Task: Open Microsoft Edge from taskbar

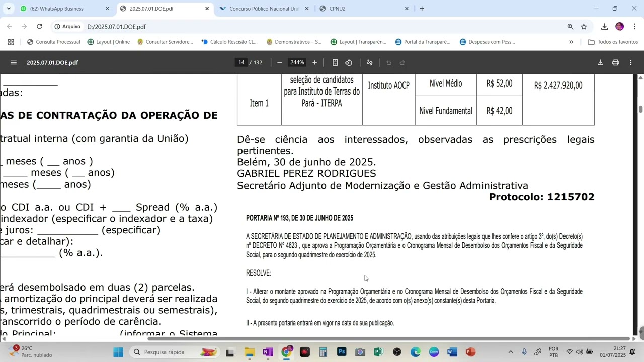Action: click(416, 352)
